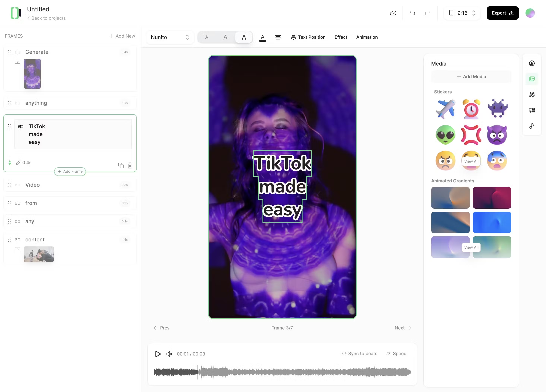
Task: Open the Media panel icon
Action: tap(532, 79)
